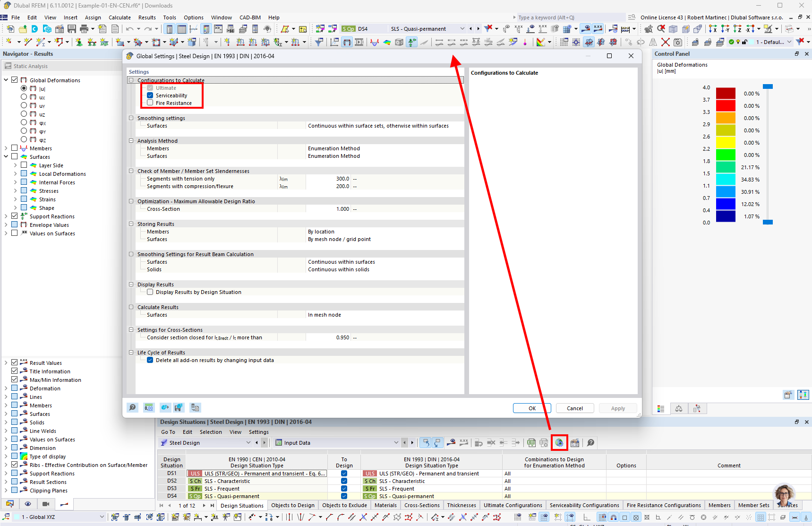Viewport: 812px width, 526px height.
Task: Click the new model icon in the main toolbar
Action: click(x=10, y=29)
